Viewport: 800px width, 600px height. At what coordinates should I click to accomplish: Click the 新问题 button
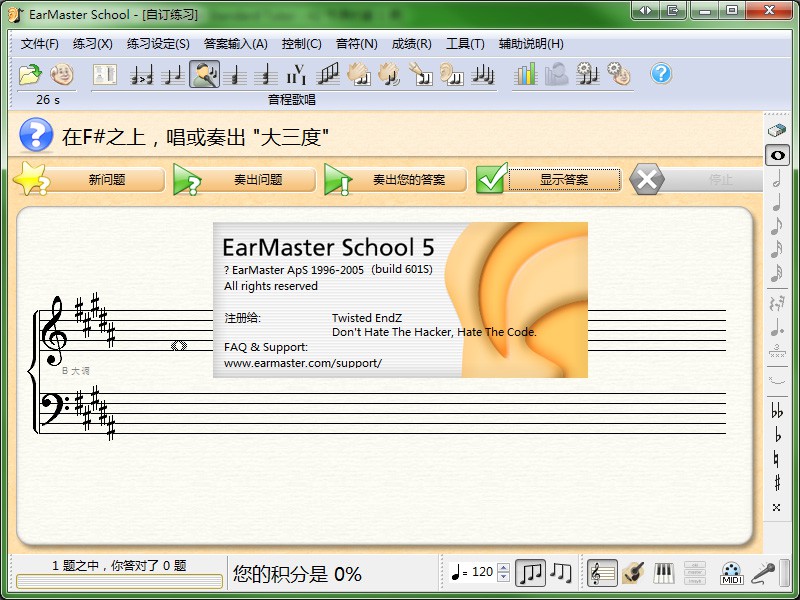[x=90, y=180]
